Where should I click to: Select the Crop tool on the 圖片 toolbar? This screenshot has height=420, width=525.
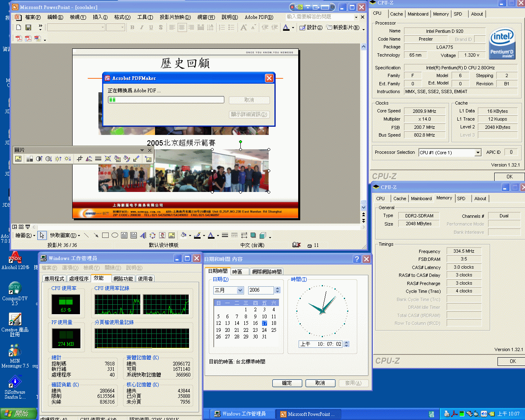pyautogui.click(x=80, y=159)
